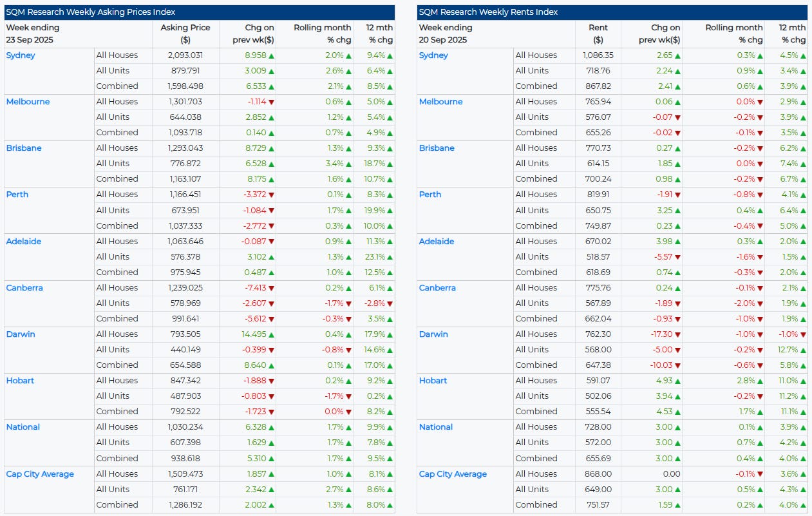The height and width of the screenshot is (516, 812).
Task: Open the Hobart link in Rents Index table
Action: (433, 381)
